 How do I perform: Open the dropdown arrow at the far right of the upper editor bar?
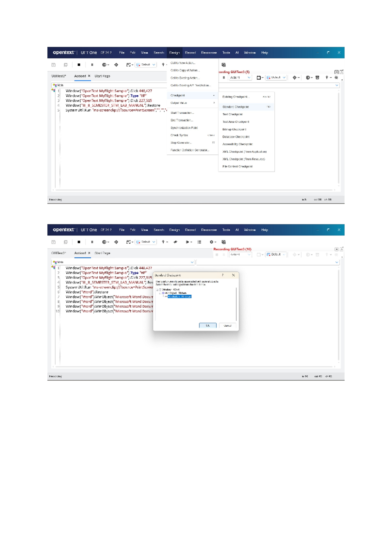point(337,85)
